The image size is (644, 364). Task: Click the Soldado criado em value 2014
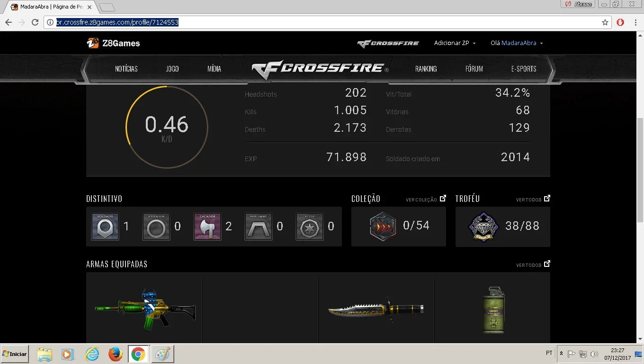[516, 157]
